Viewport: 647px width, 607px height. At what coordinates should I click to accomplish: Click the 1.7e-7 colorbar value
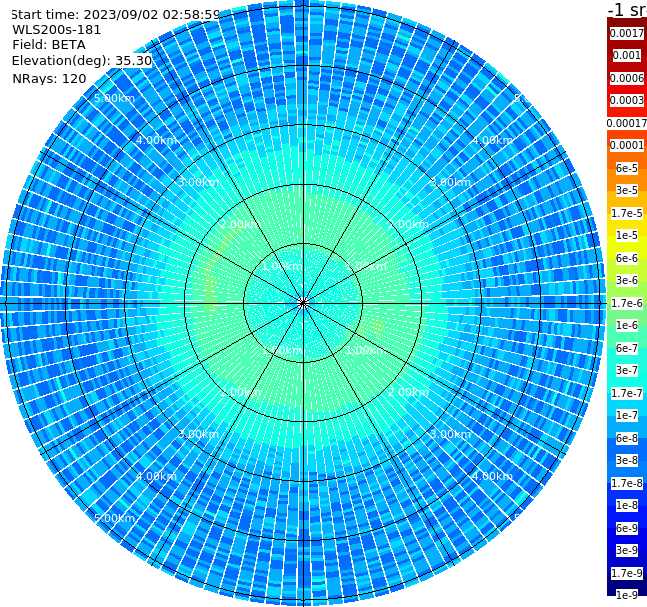tap(627, 393)
